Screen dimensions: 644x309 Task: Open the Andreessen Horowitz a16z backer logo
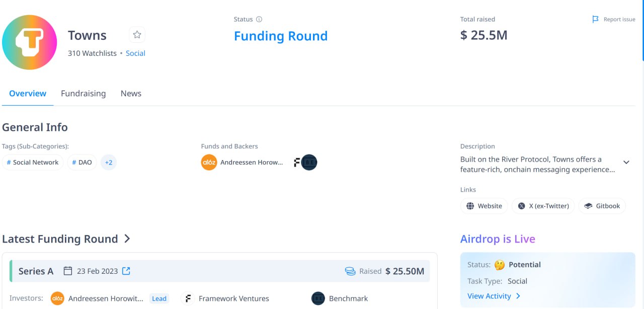point(209,163)
